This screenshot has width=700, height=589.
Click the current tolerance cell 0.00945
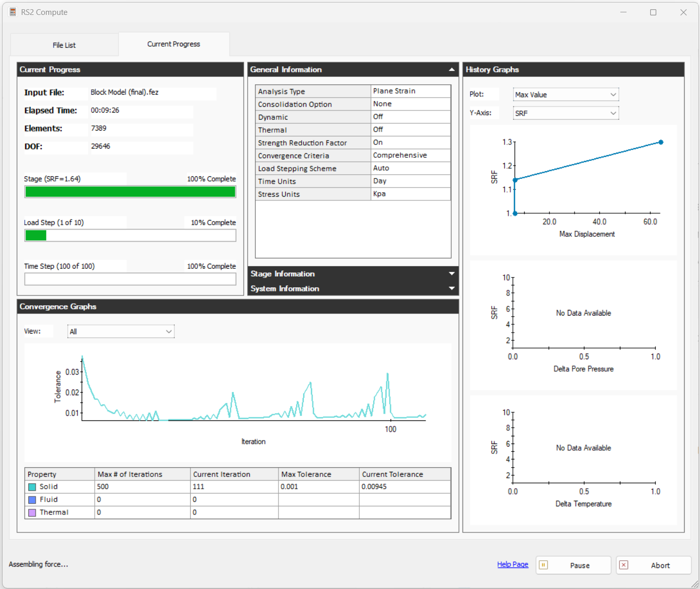coord(405,487)
